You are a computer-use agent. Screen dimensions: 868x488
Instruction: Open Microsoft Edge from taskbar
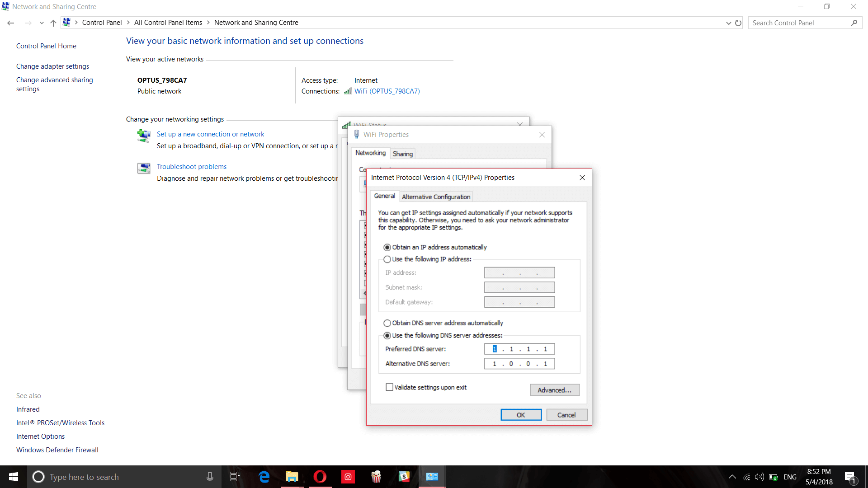pos(264,477)
